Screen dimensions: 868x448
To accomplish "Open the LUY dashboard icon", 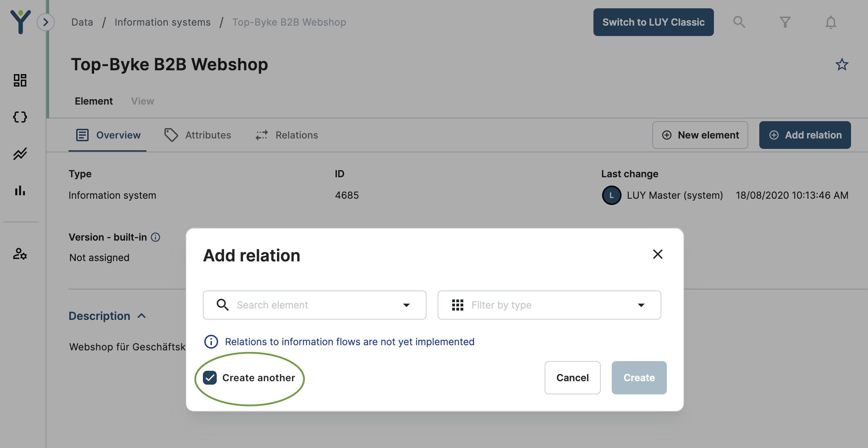I will pyautogui.click(x=20, y=80).
